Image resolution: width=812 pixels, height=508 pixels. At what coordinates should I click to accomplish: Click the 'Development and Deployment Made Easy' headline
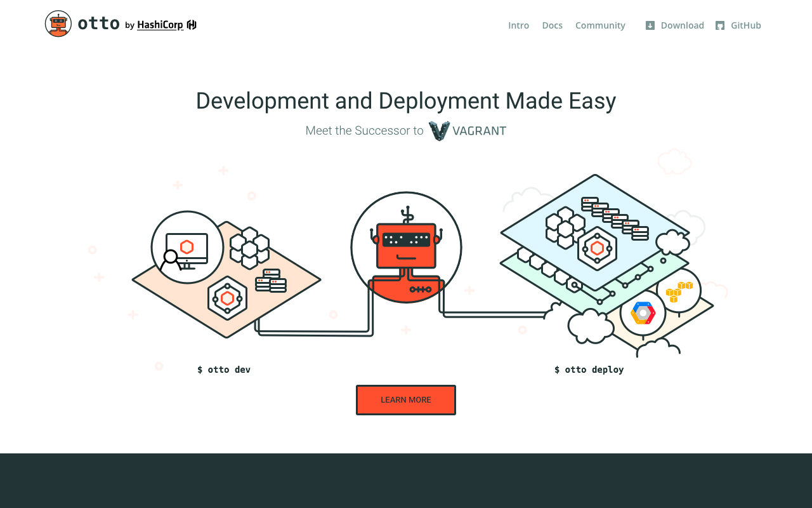pos(406,101)
